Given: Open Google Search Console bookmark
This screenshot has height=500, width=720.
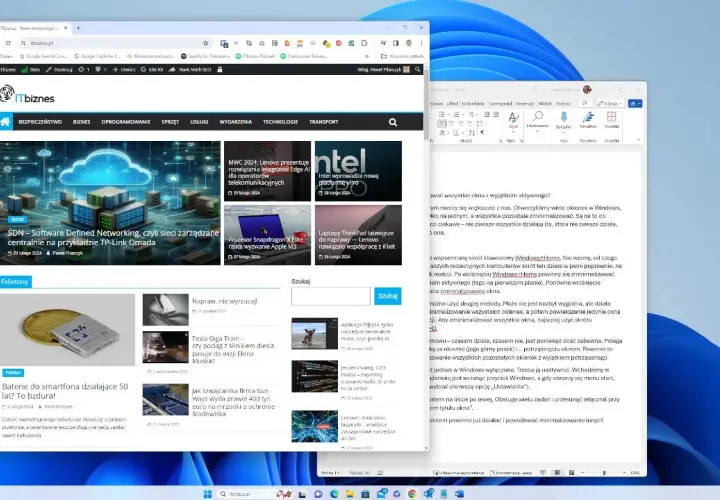Looking at the screenshot, I should (45, 56).
